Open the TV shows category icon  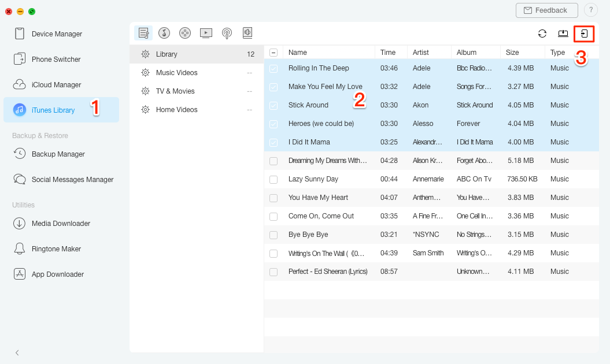(x=206, y=33)
